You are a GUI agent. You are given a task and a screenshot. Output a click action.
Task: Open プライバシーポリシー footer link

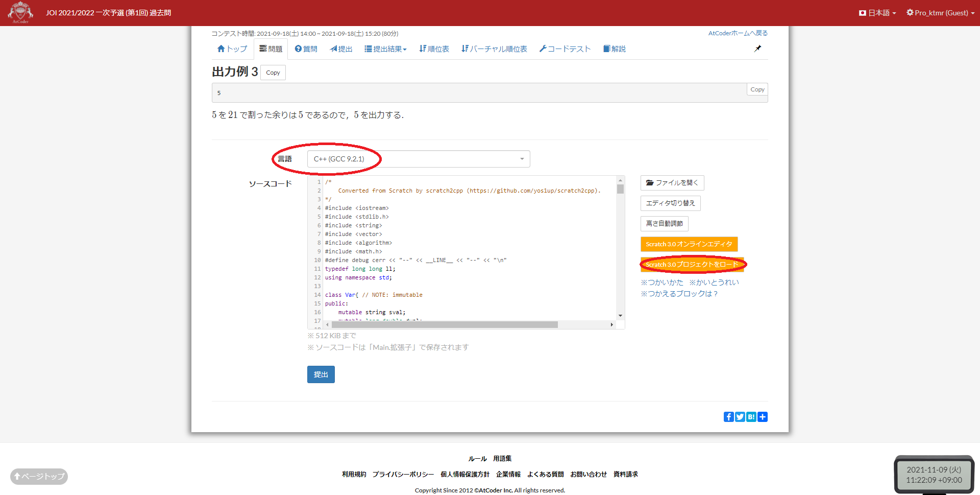[403, 475]
